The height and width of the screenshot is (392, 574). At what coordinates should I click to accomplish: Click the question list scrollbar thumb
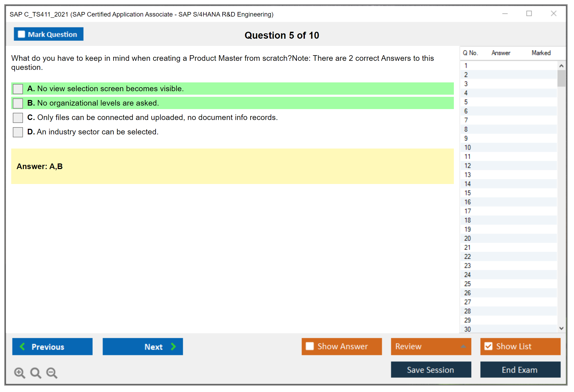pyautogui.click(x=561, y=78)
